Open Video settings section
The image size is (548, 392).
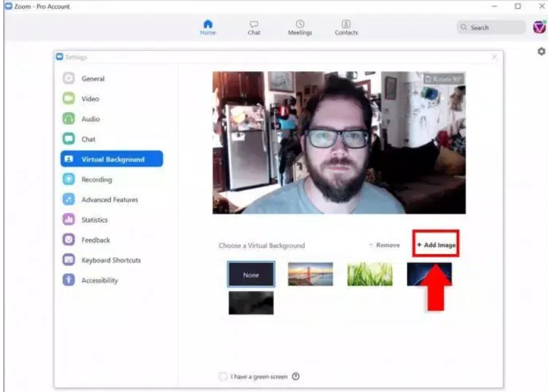(90, 99)
